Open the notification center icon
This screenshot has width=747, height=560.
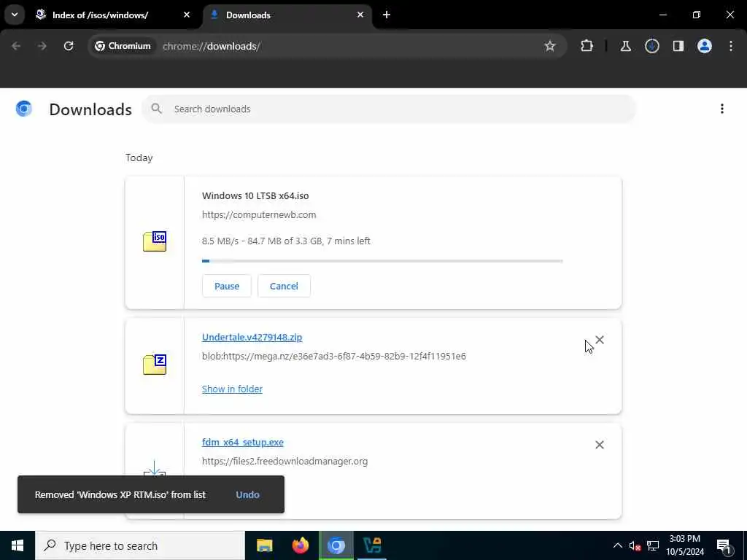tap(724, 546)
